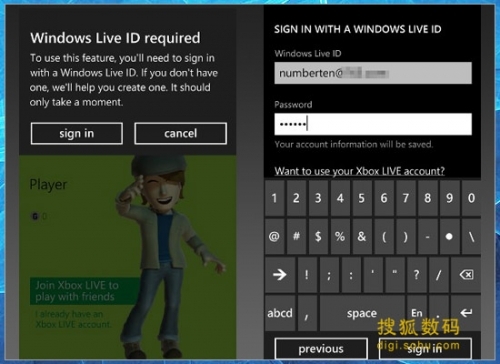Cancel the Windows Live ID prompt
Viewport: 500px width, 364px height.
(x=180, y=133)
